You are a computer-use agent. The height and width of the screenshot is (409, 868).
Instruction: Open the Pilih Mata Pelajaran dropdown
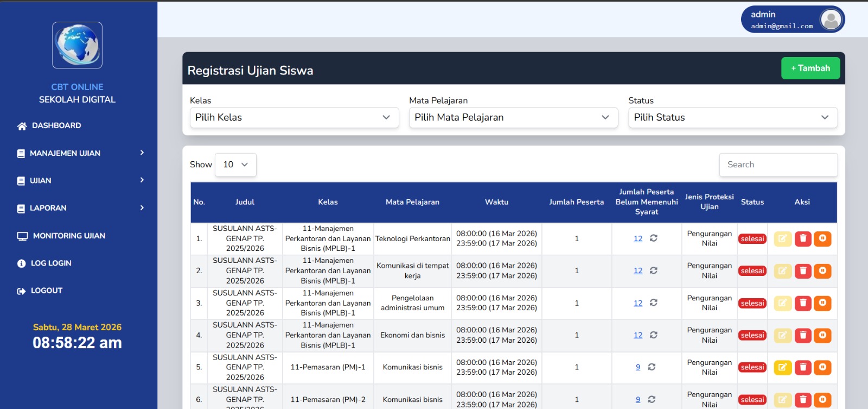[513, 117]
